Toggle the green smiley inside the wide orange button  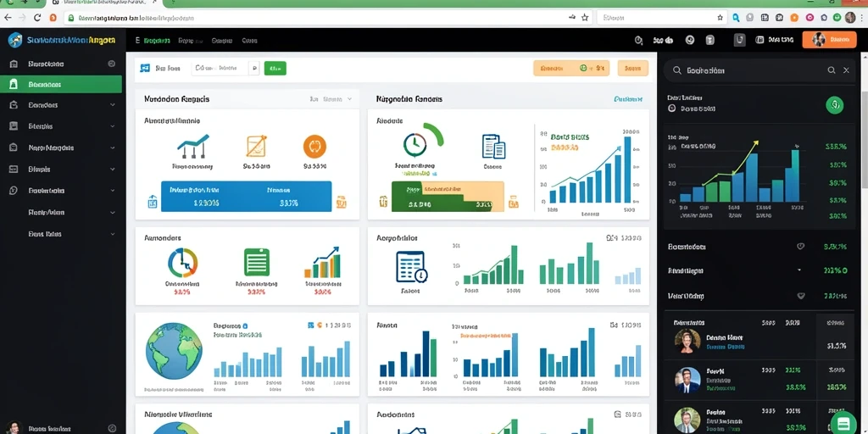[x=582, y=68]
